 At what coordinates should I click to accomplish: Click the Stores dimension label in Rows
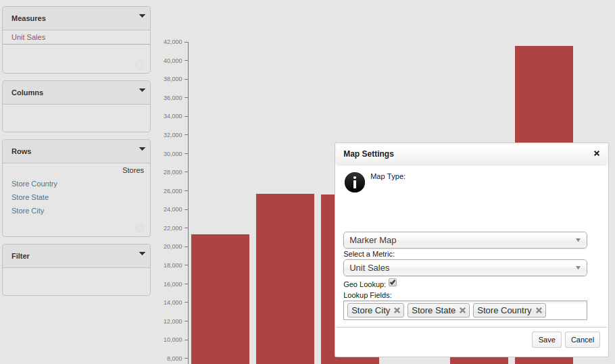tap(133, 170)
